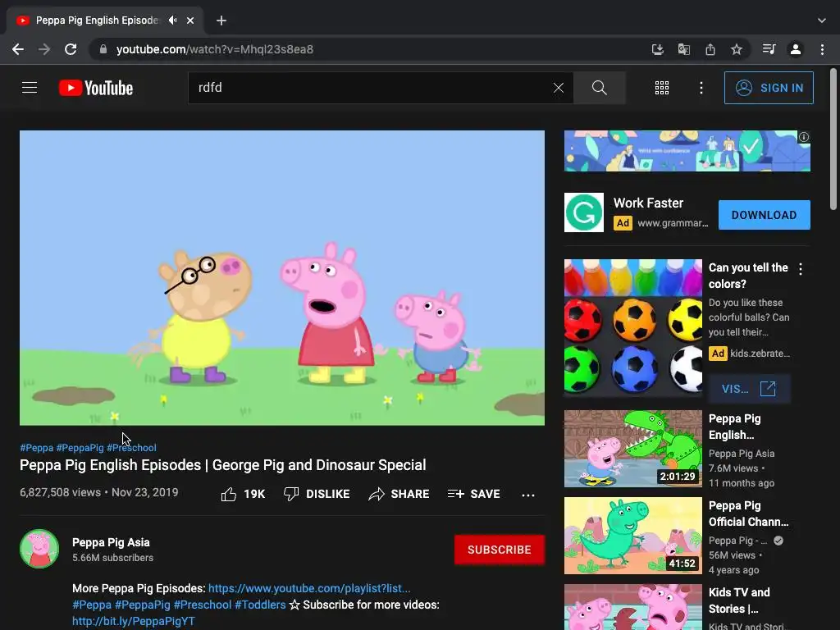Viewport: 840px width, 630px height.
Task: Click the DISLIKE thumbs down button
Action: pyautogui.click(x=317, y=494)
